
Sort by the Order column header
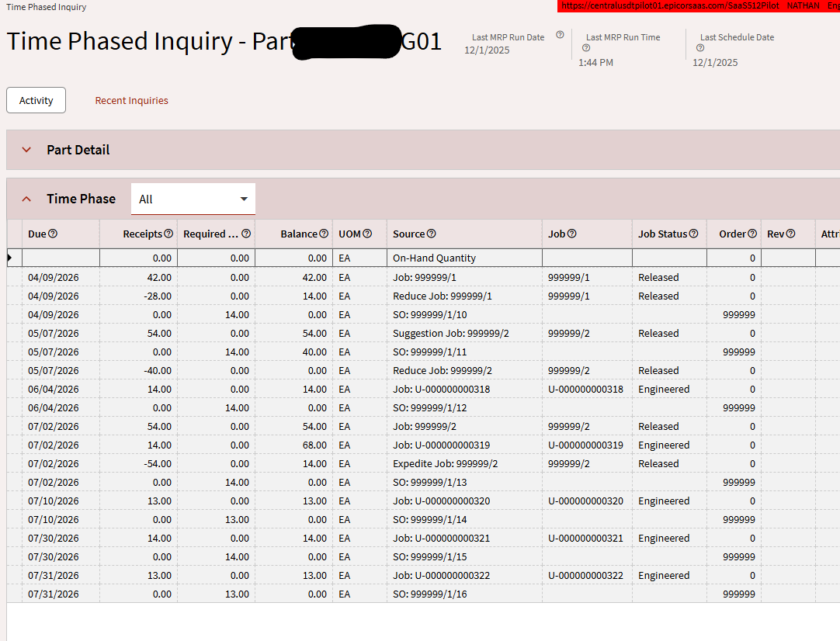click(x=732, y=234)
